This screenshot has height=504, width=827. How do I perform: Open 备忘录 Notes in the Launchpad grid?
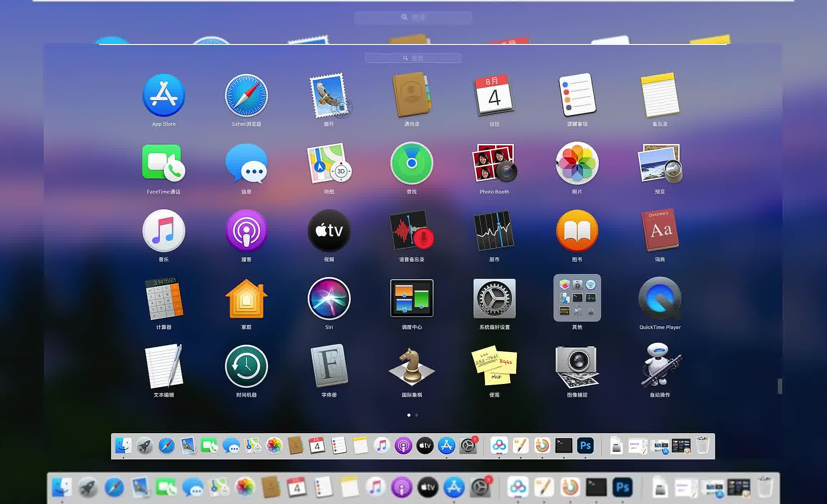pyautogui.click(x=660, y=95)
